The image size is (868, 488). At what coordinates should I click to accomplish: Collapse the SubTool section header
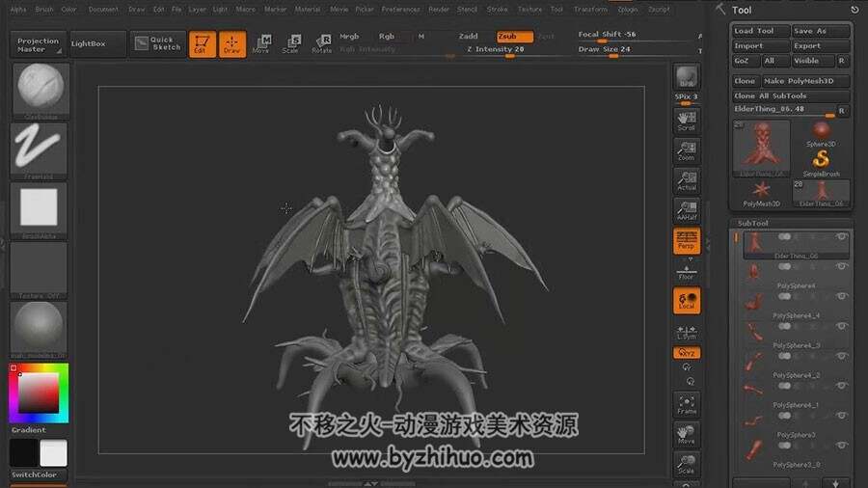[753, 223]
